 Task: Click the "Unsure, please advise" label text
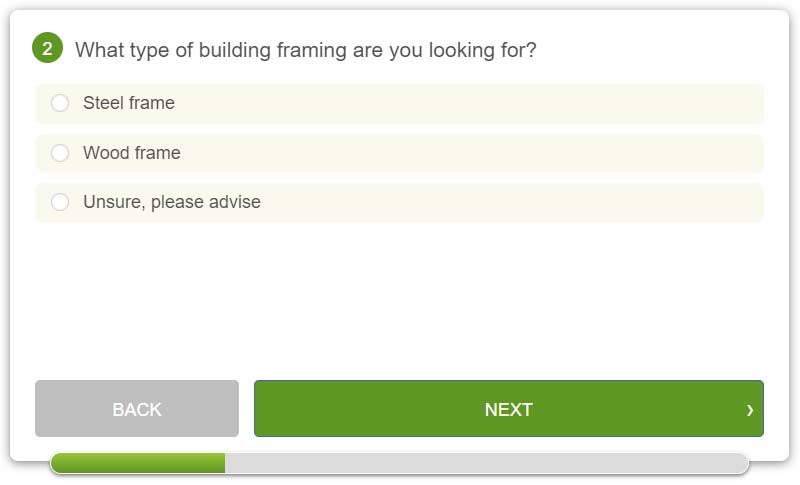pyautogui.click(x=172, y=202)
